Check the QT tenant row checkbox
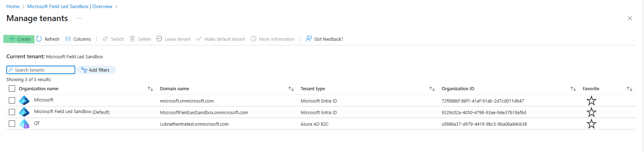The image size is (644, 152). [12, 124]
